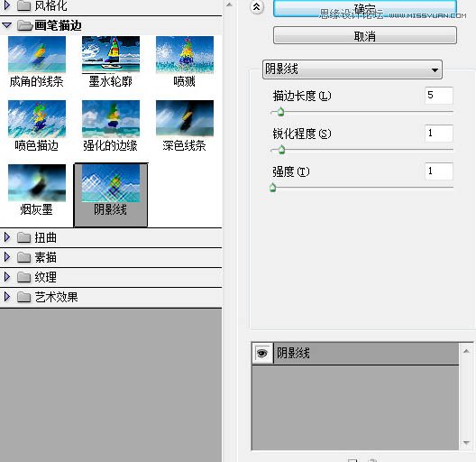The height and width of the screenshot is (462, 476).
Task: Click the 艺术效果 category label
Action: 57,297
